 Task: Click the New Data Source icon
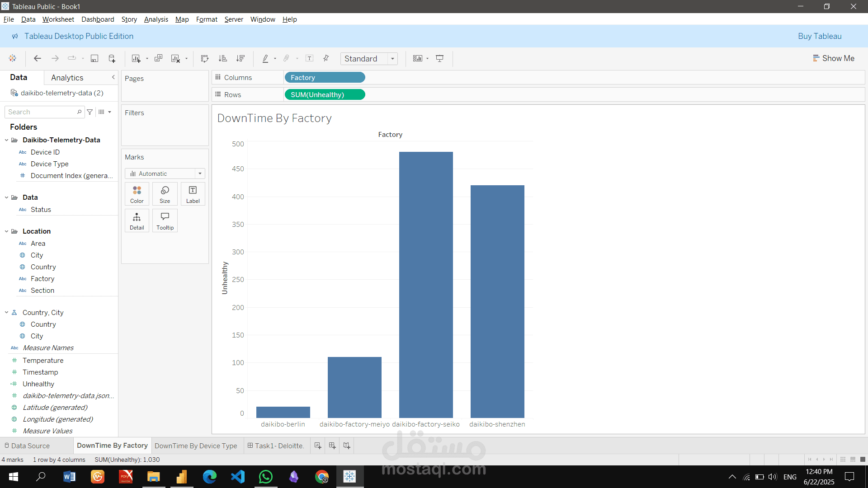coord(112,58)
